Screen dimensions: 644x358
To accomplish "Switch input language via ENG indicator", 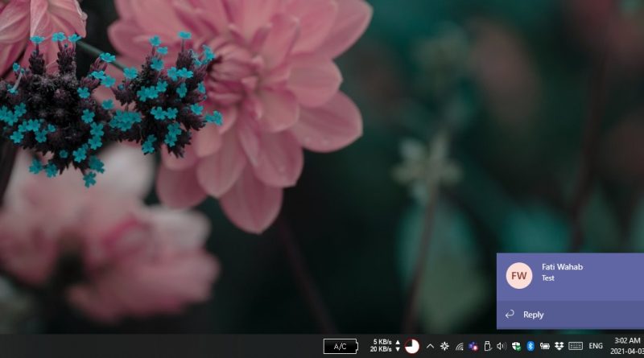I will click(x=596, y=346).
